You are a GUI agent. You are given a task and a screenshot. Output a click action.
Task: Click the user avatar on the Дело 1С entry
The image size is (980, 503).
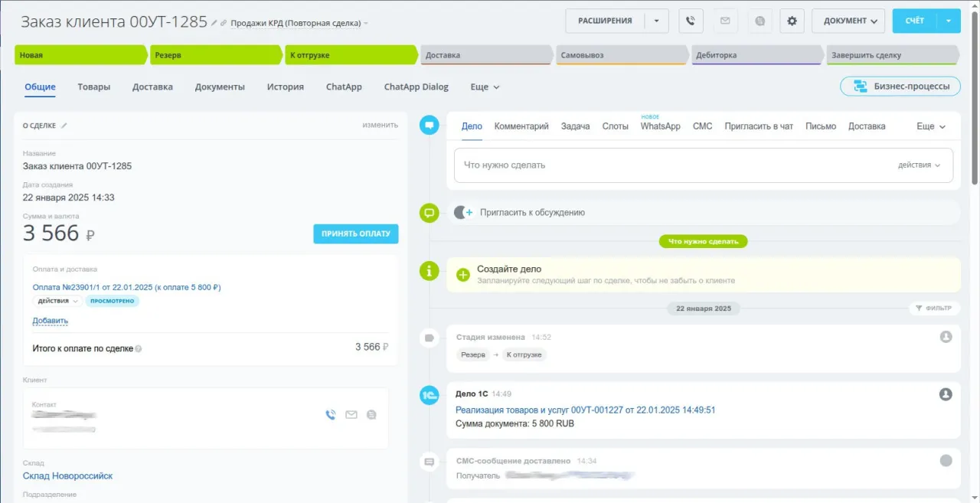tap(946, 394)
